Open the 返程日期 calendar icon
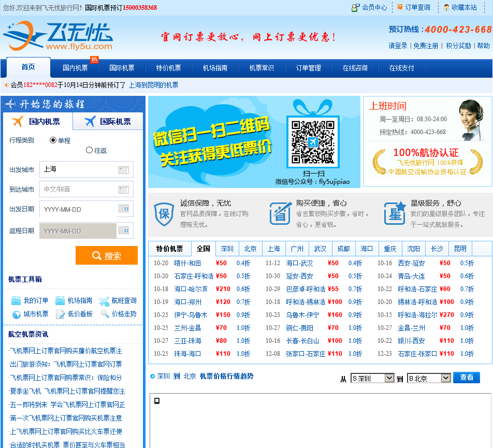Screen dimensions: 493x448 124,230
